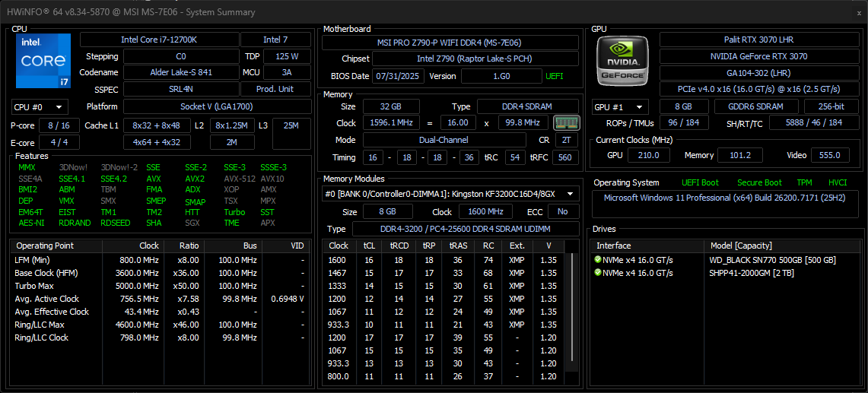Click the MSI PRO Z790-P WIFI DDR4 field
The height and width of the screenshot is (393, 868).
click(450, 43)
